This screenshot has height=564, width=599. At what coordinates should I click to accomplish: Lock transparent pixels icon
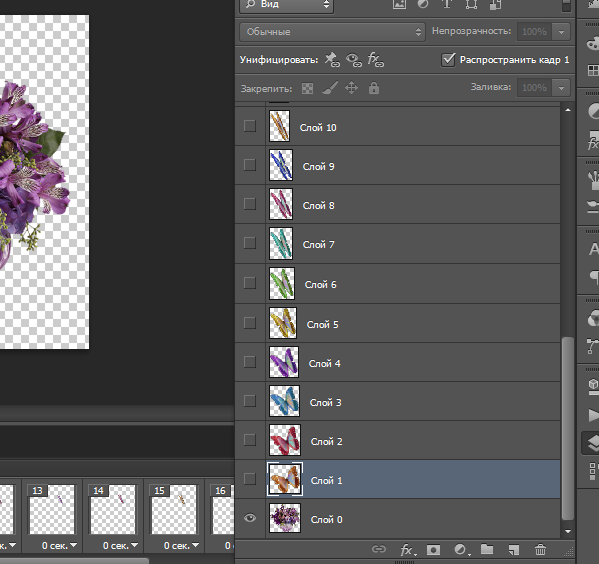click(x=308, y=88)
